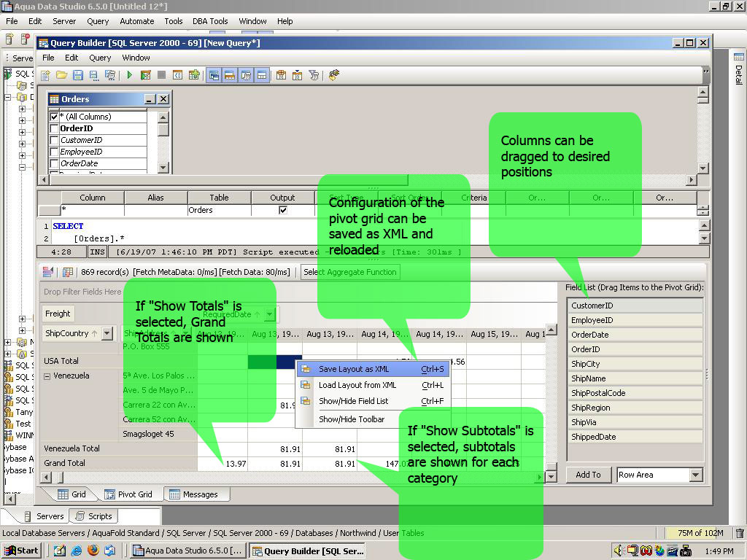Select CustomerID in the Field List
This screenshot has width=747, height=560.
click(635, 306)
